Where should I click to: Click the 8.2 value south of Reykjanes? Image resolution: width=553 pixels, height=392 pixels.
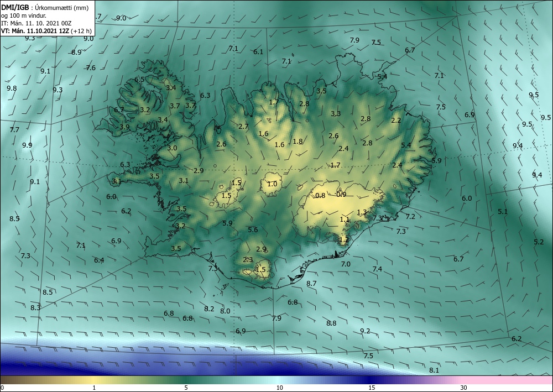(209, 309)
